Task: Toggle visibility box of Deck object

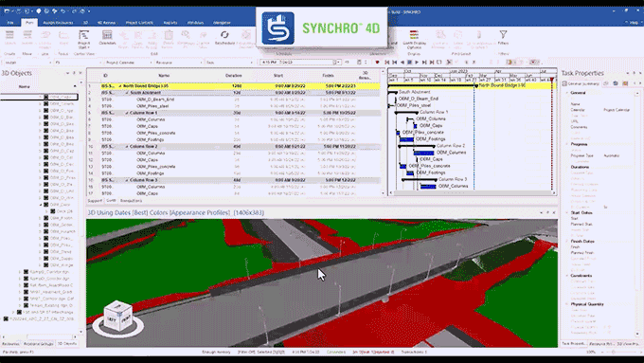Action: pyautogui.click(x=53, y=211)
